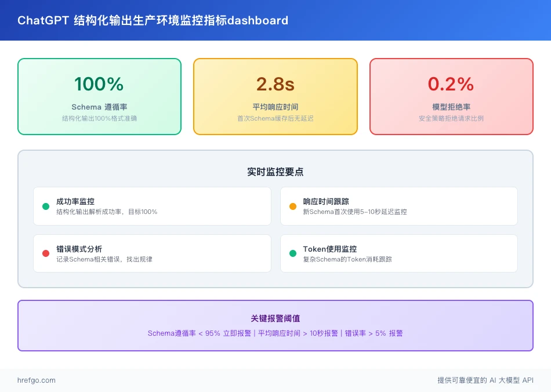Click the text 新Schema首次使用5-10秒延迟监控
The image size is (551, 392).
[355, 212]
